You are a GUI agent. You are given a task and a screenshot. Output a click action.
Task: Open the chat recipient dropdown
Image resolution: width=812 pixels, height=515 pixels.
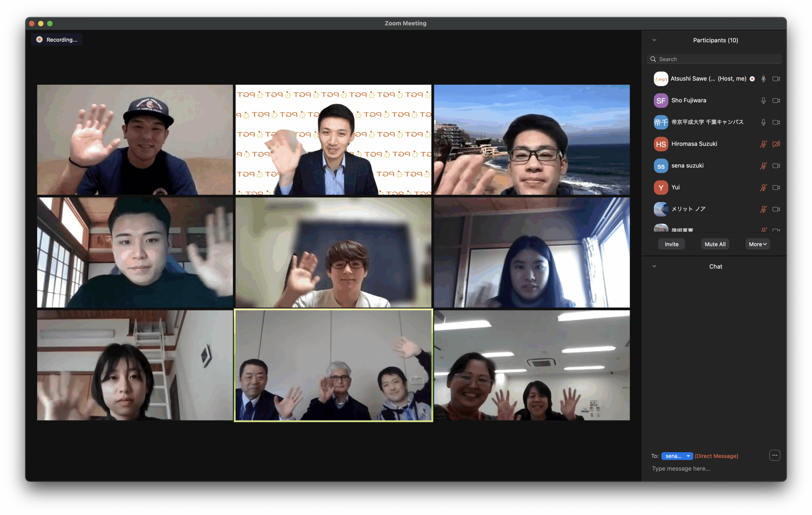point(677,456)
